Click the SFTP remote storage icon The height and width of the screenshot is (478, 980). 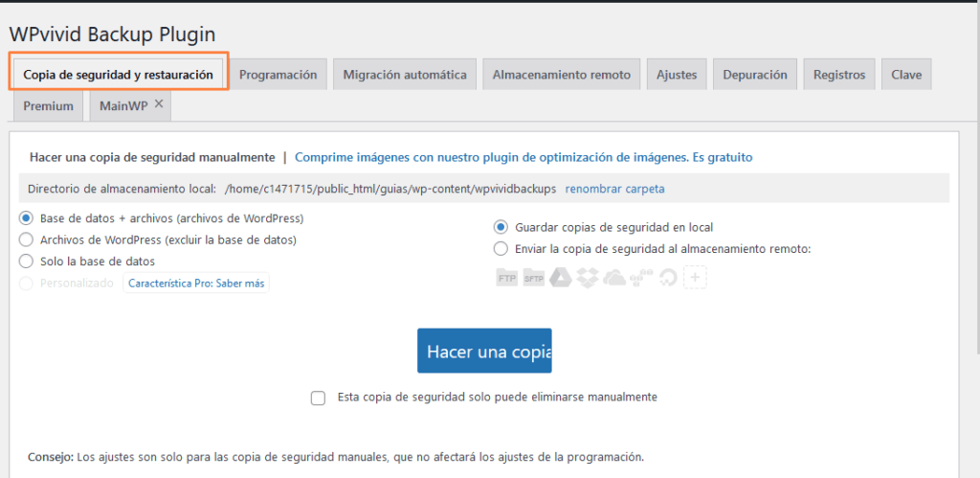533,278
